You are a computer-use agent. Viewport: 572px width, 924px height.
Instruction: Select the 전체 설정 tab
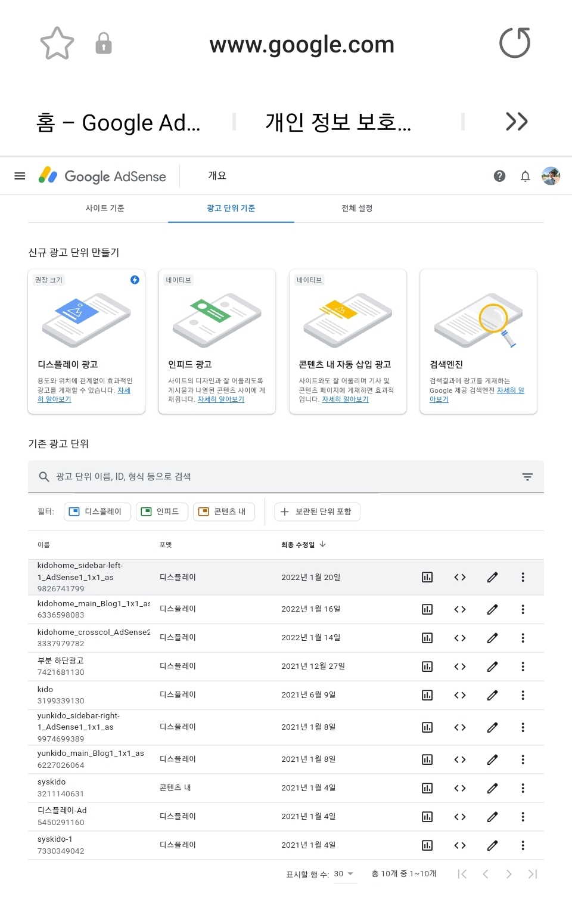(357, 208)
